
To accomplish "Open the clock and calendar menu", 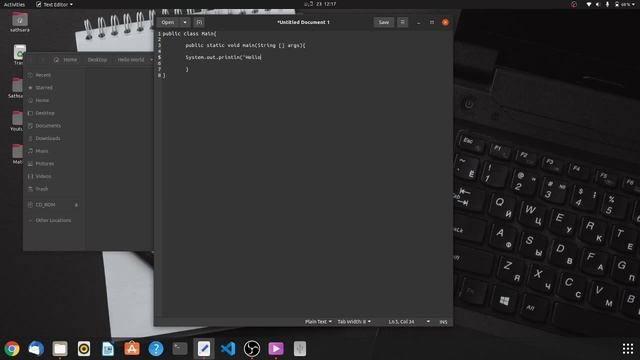I will click(320, 4).
